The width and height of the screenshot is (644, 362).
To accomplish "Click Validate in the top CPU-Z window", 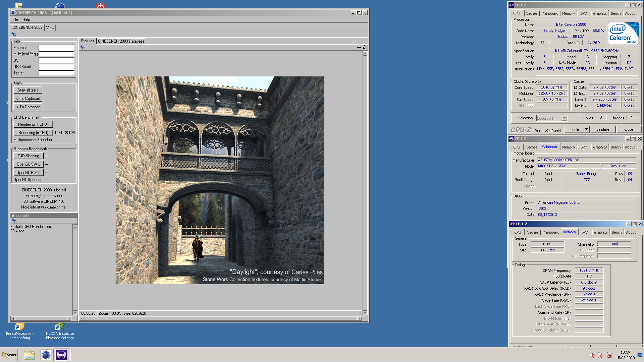I will (603, 129).
